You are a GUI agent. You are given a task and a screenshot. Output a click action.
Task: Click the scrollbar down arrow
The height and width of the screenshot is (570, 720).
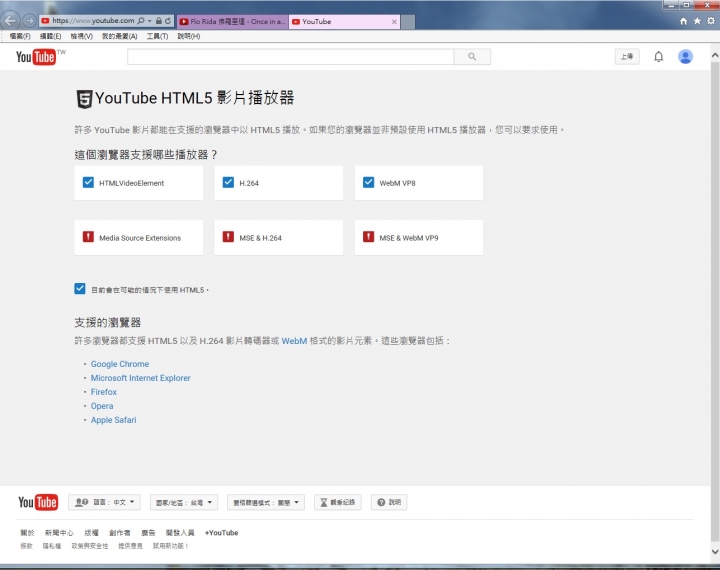tap(715, 551)
